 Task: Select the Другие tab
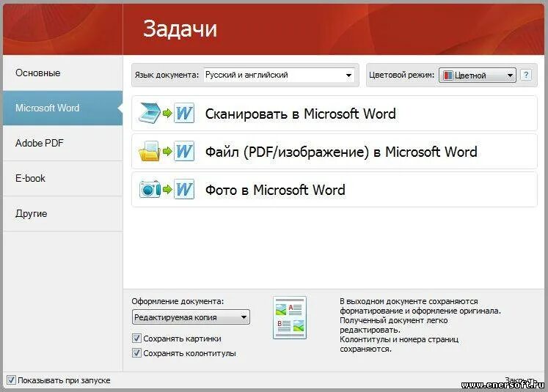pos(62,214)
